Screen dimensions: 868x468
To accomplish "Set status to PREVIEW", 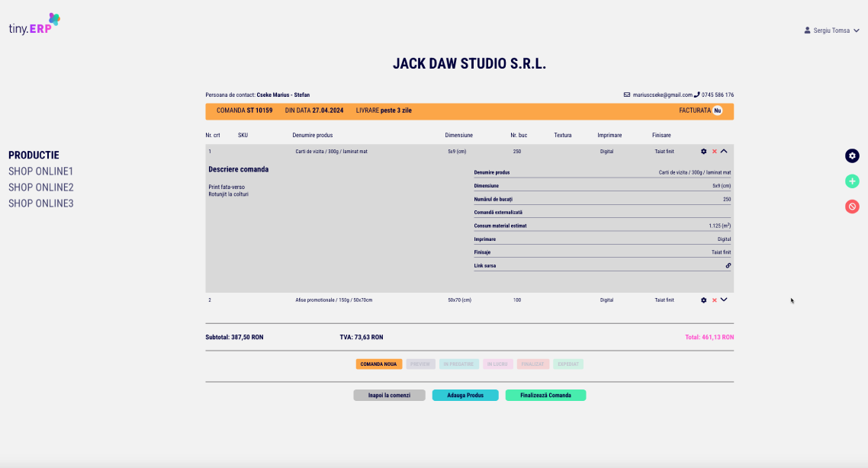I will (x=420, y=364).
